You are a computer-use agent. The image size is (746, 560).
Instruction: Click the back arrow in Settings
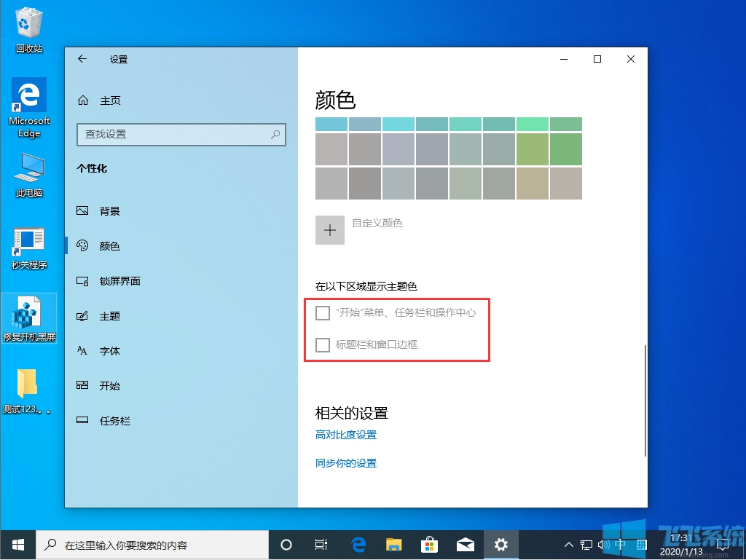point(82,59)
